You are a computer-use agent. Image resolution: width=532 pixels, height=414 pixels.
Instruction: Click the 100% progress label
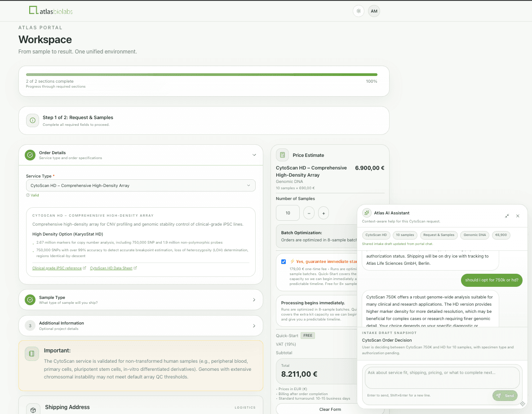pyautogui.click(x=372, y=81)
